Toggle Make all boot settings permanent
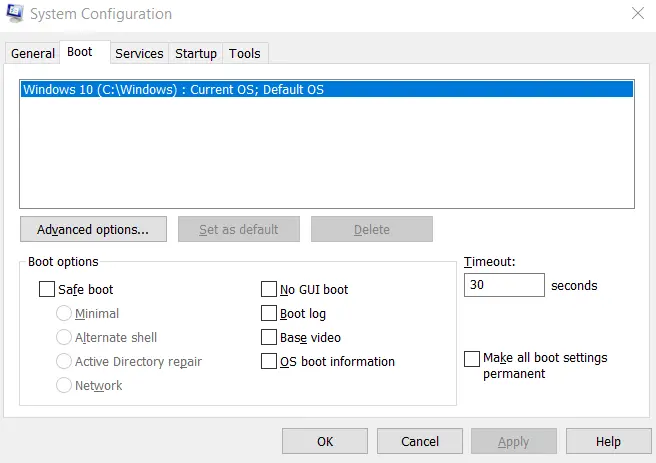This screenshot has width=656, height=463. pos(472,359)
